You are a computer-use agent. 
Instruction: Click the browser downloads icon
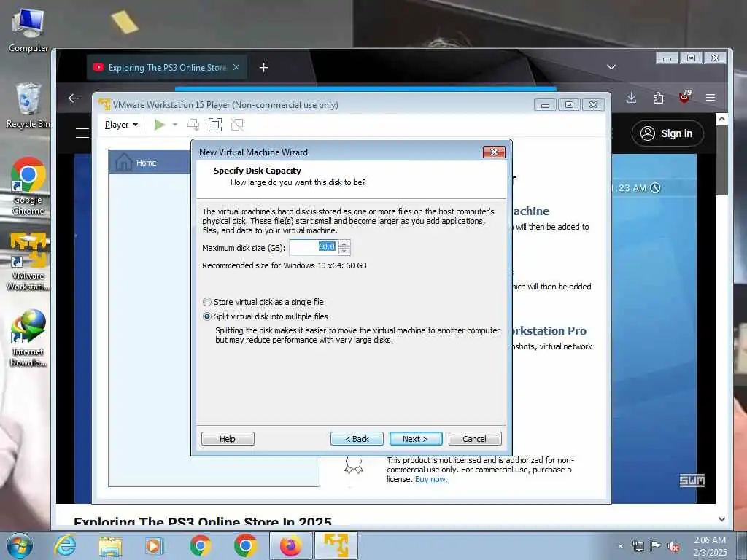coord(631,98)
